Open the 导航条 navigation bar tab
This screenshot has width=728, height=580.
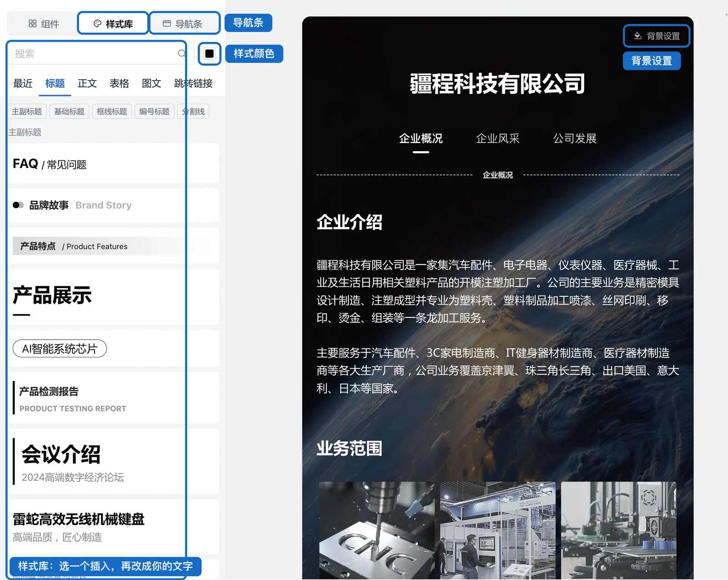pos(183,24)
